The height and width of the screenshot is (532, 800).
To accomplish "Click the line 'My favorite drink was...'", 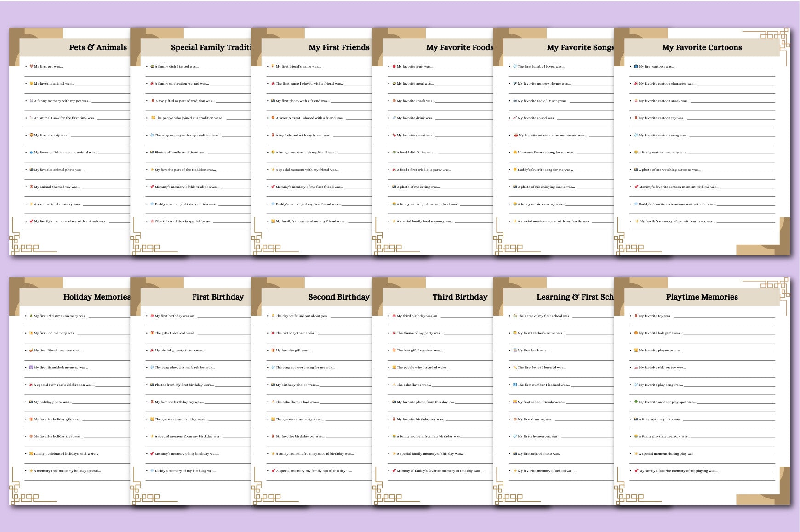I will click(x=415, y=118).
